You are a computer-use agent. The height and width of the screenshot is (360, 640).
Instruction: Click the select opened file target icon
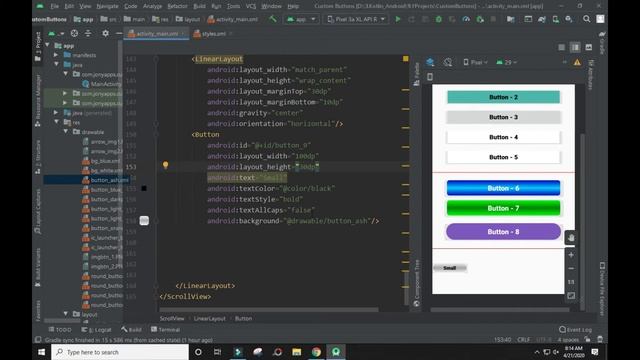pyautogui.click(x=74, y=33)
